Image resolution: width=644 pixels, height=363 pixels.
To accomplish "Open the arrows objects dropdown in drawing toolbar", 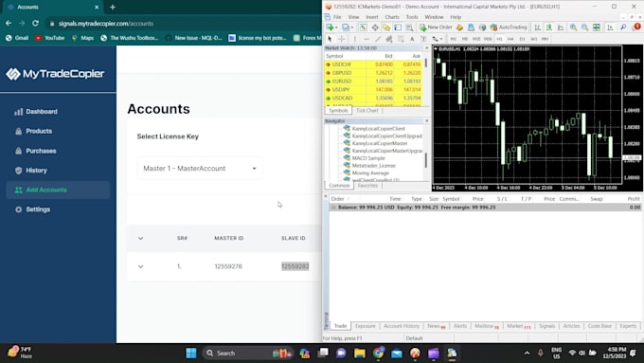I will coord(441,39).
